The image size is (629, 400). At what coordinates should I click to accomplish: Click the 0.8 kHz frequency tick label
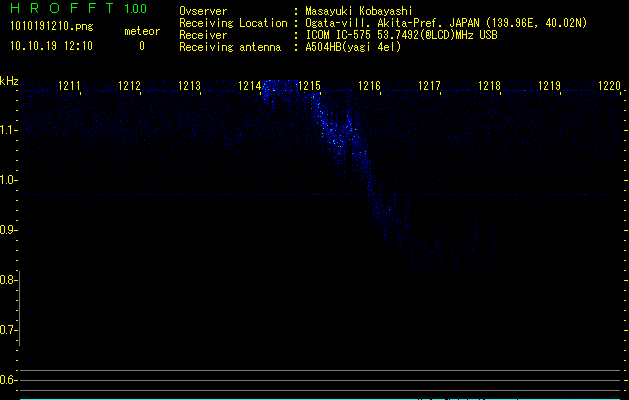pyautogui.click(x=7, y=280)
